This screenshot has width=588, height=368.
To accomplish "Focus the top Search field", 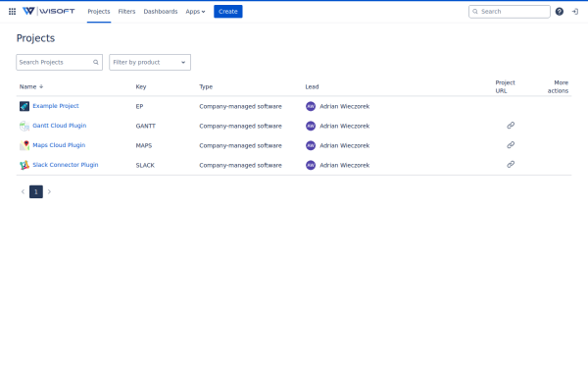I will (510, 12).
